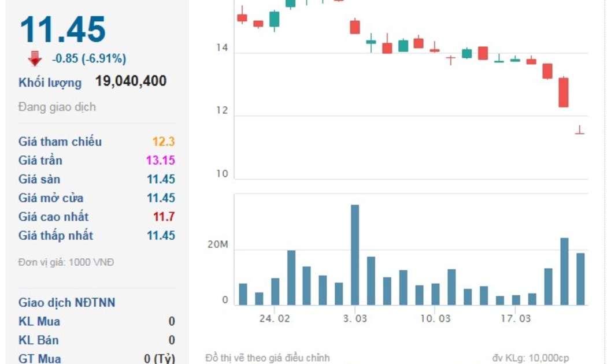Click the Giá mở cửa label
The image size is (607, 364).
click(x=51, y=198)
